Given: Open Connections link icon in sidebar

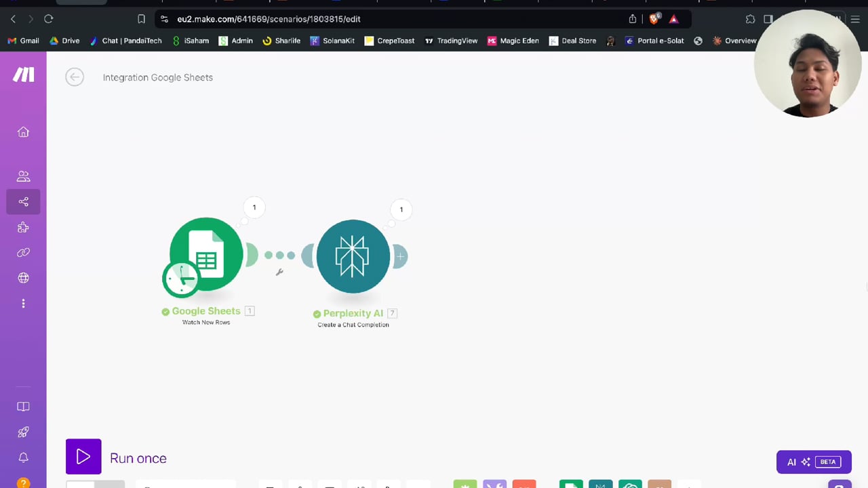Looking at the screenshot, I should pyautogui.click(x=23, y=252).
